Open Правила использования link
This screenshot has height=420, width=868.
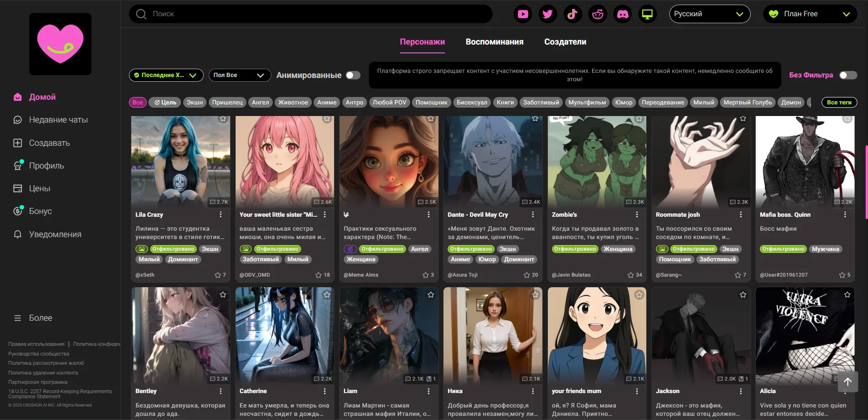tap(36, 344)
